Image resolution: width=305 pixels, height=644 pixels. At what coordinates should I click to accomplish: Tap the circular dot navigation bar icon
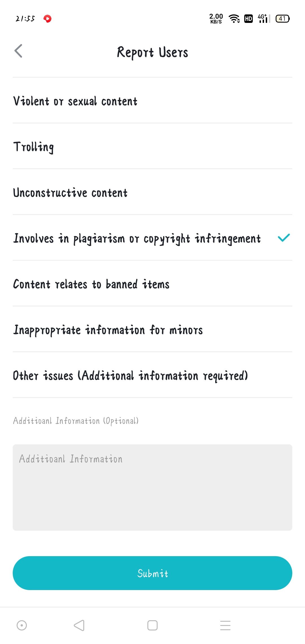(x=22, y=625)
